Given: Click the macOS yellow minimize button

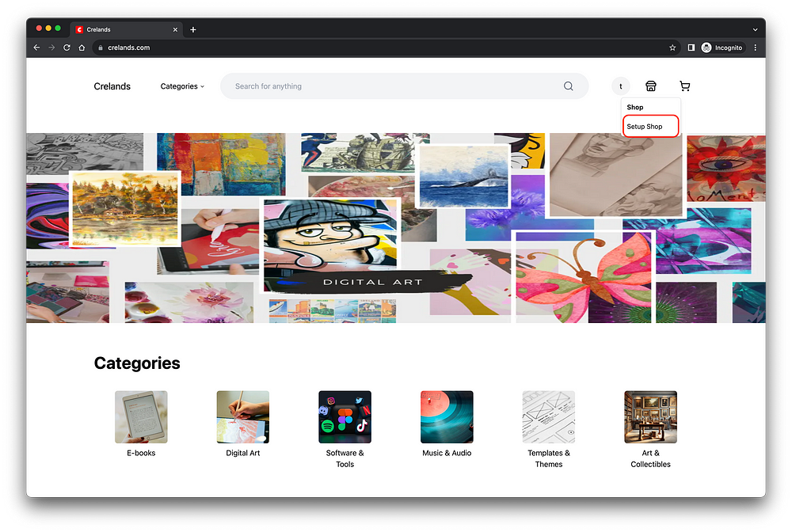Looking at the screenshot, I should pyautogui.click(x=48, y=28).
